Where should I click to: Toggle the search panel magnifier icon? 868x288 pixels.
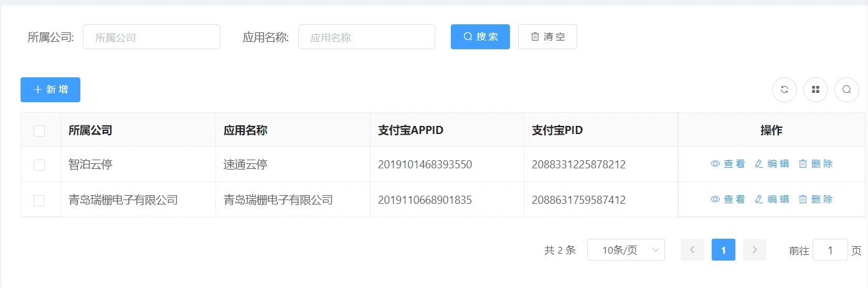coord(847,90)
